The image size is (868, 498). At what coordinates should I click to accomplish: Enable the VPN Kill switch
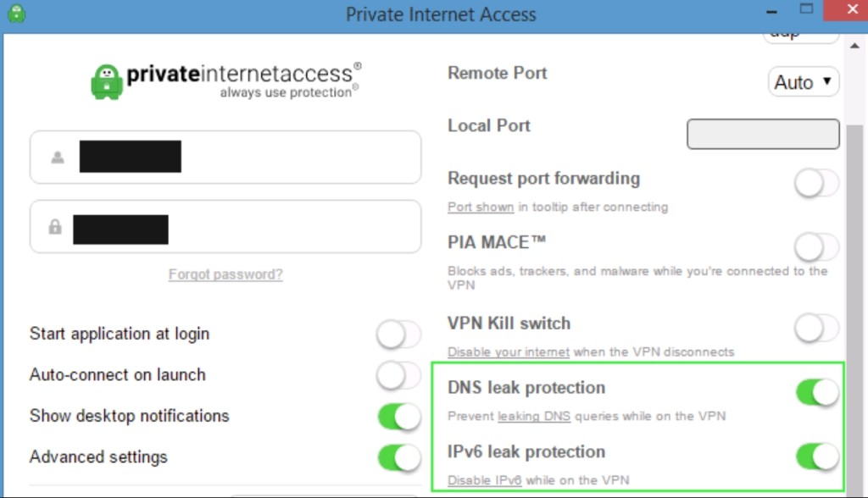pos(816,328)
